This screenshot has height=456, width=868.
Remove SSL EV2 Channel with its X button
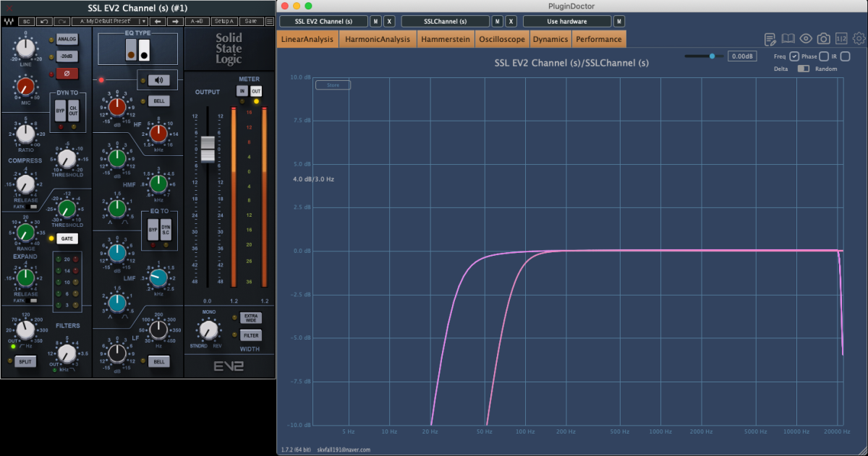tap(389, 21)
